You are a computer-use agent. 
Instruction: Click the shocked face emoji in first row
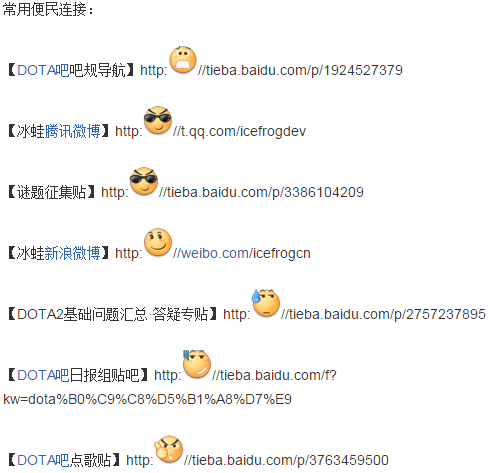[183, 60]
